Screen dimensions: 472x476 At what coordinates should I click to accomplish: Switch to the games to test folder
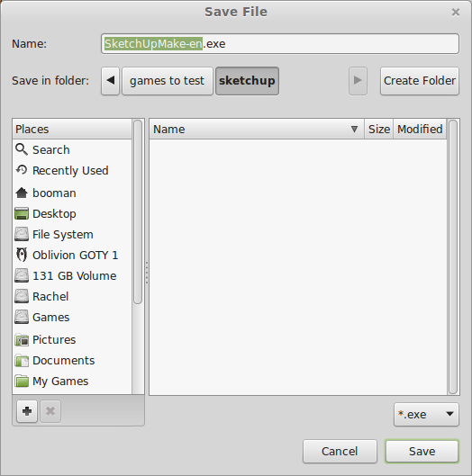(x=168, y=81)
